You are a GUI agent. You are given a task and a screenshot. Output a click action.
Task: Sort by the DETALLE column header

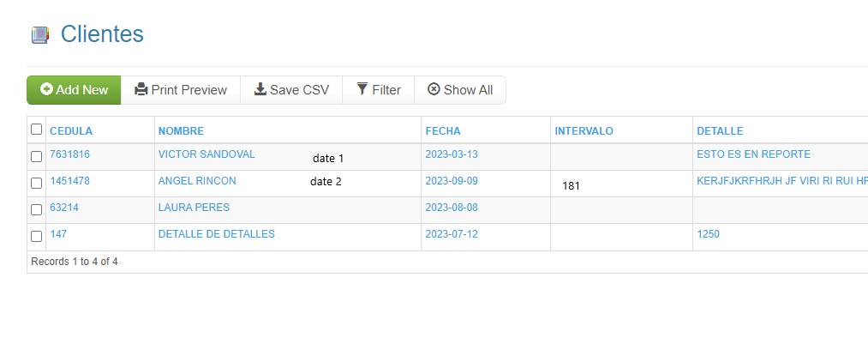coord(720,131)
